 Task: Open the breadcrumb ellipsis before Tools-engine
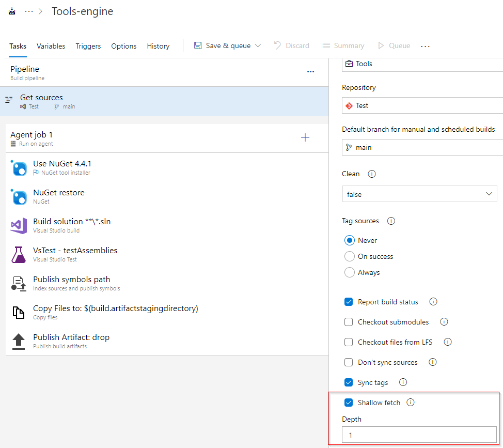coord(29,11)
